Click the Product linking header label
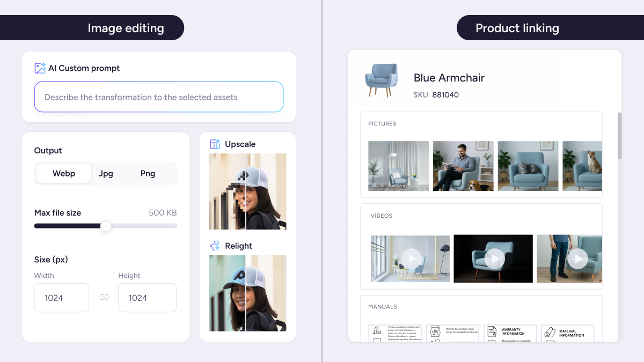Viewport: 644px width, 362px height. tap(517, 28)
